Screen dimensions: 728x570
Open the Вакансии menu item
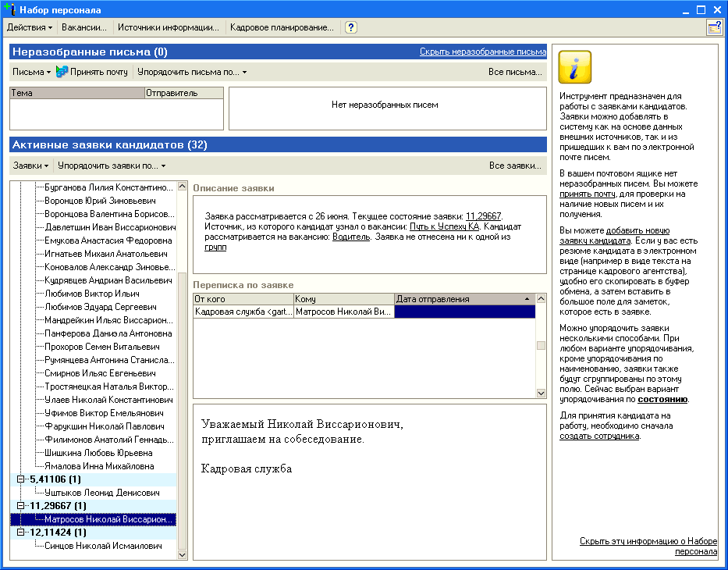(x=84, y=27)
